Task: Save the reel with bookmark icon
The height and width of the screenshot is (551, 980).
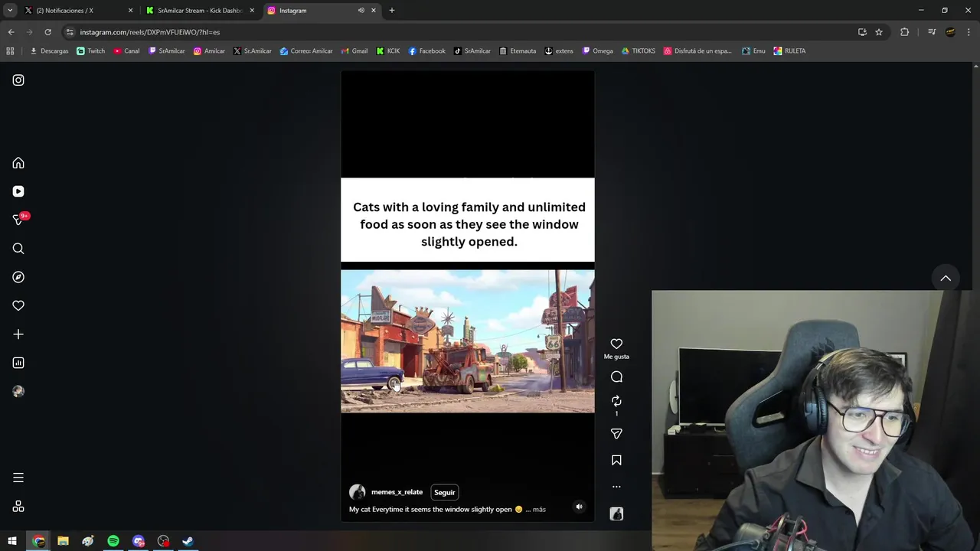Action: click(616, 460)
